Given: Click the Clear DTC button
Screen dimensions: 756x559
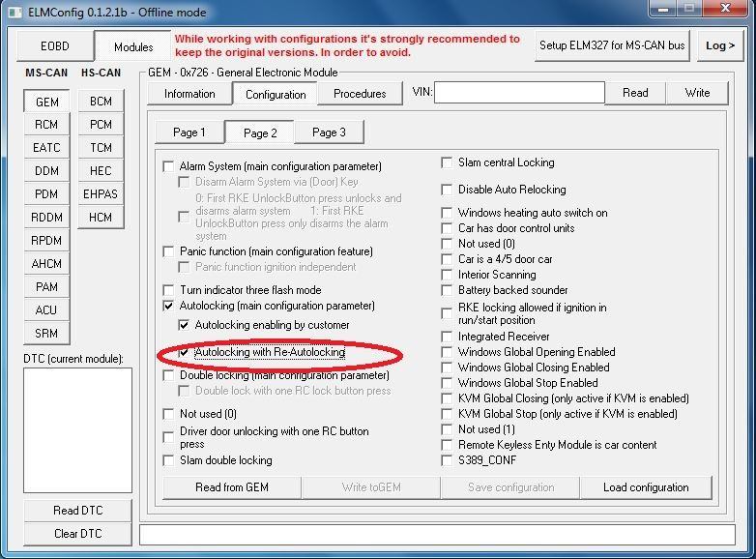Looking at the screenshot, I should (x=77, y=534).
